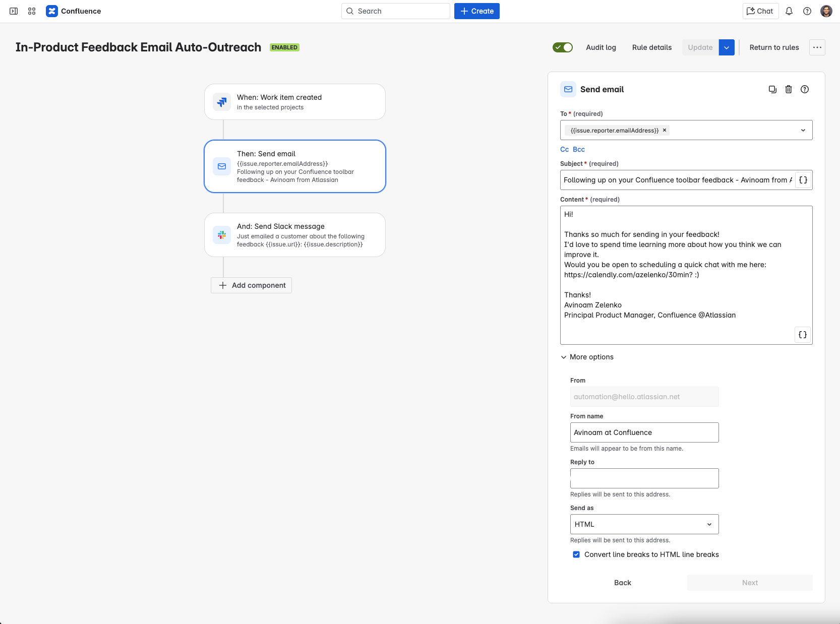840x624 pixels.
Task: Toggle the rule enabled switch
Action: pos(563,47)
